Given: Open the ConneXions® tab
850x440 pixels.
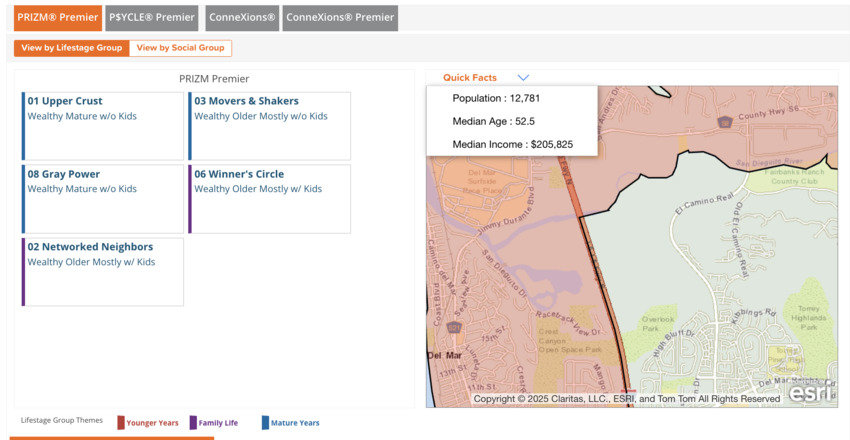Looking at the screenshot, I should (242, 17).
